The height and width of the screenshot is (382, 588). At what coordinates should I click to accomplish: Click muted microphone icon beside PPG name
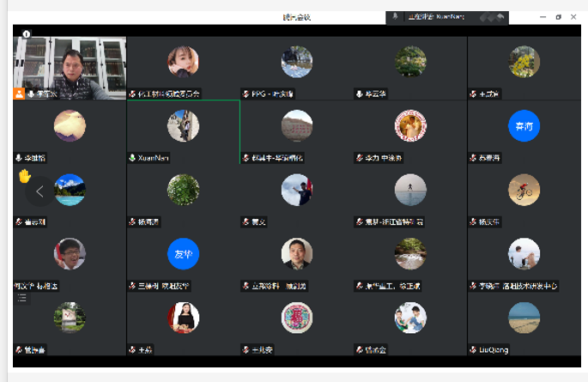[x=246, y=94]
